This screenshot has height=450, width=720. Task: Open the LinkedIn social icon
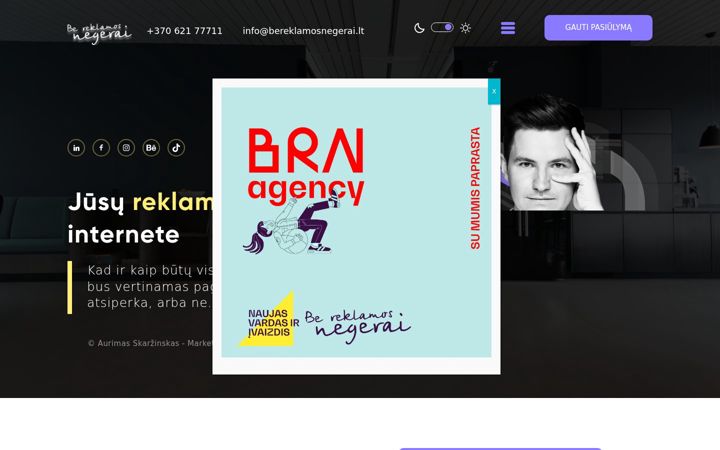[76, 148]
